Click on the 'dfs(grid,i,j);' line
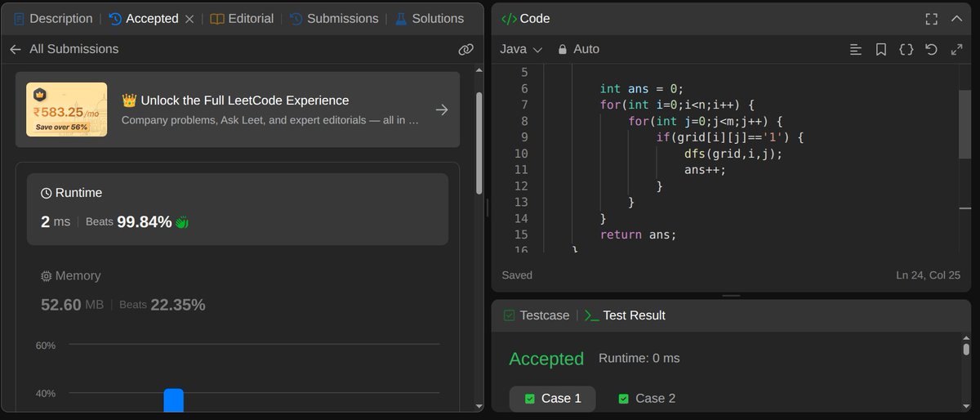This screenshot has width=980, height=420. point(733,154)
